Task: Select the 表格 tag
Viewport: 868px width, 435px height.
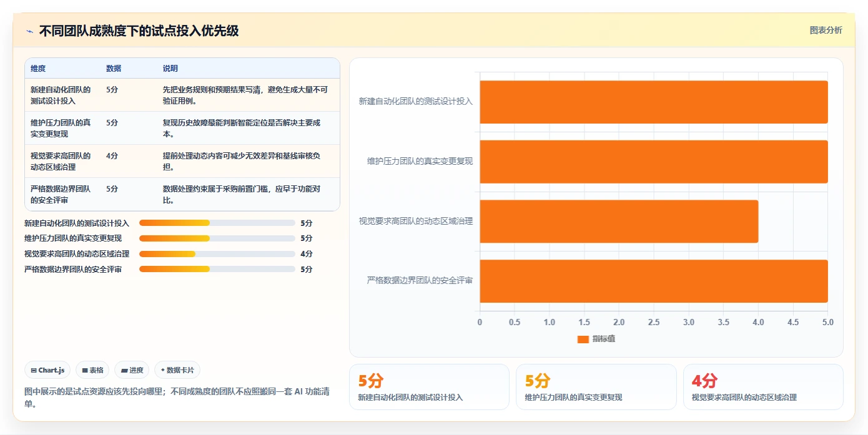Action: (x=92, y=370)
